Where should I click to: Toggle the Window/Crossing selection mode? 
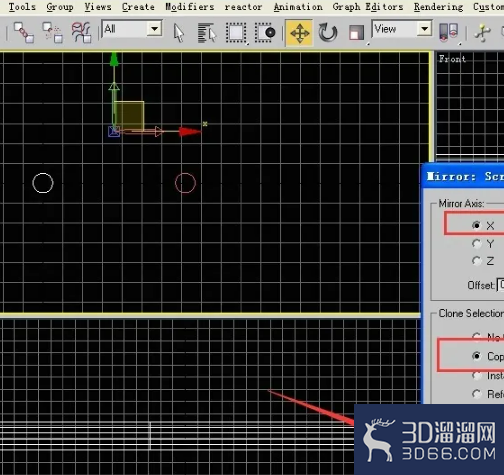265,33
